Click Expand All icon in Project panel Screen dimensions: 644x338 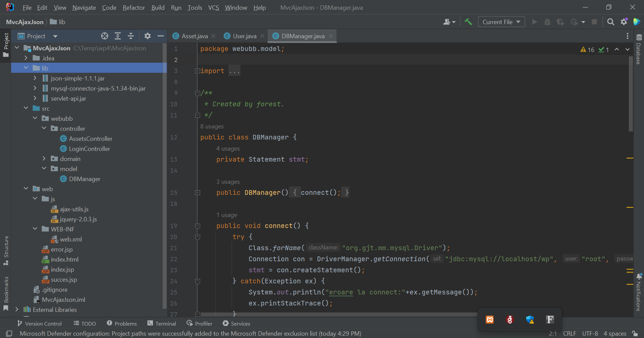(118, 36)
